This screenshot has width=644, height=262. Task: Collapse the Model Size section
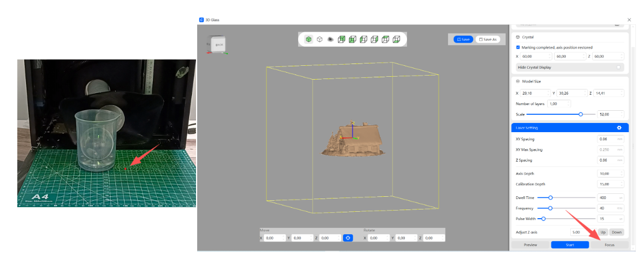click(x=518, y=81)
